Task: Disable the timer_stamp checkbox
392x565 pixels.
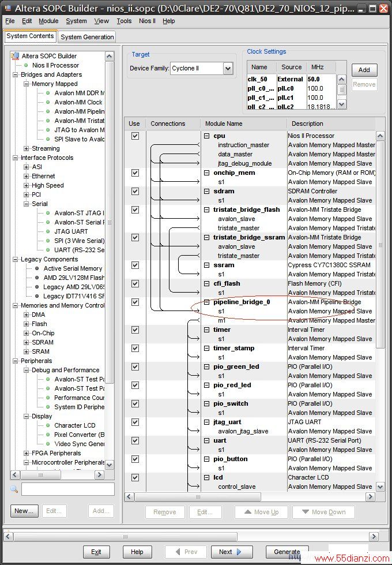Action: click(135, 348)
